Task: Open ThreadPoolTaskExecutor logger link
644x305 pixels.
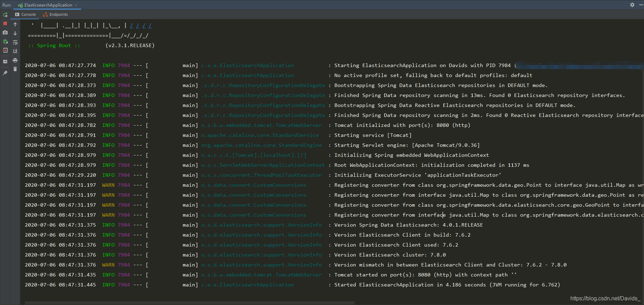Action: click(x=261, y=175)
